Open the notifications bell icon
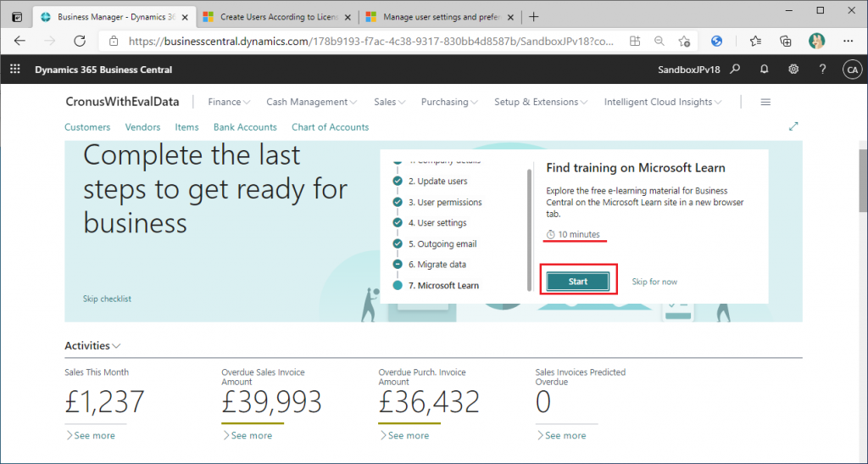This screenshot has height=464, width=868. click(x=765, y=70)
